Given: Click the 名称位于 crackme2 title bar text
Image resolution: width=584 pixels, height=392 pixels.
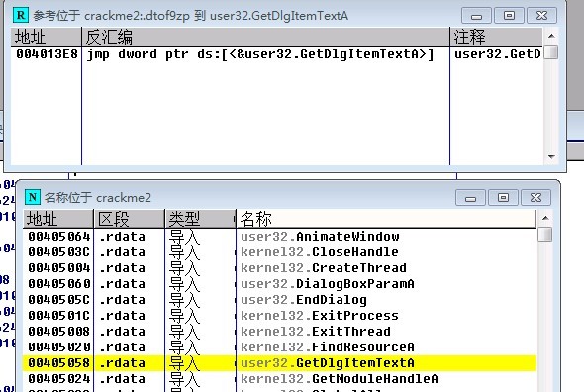Looking at the screenshot, I should click(x=98, y=198).
